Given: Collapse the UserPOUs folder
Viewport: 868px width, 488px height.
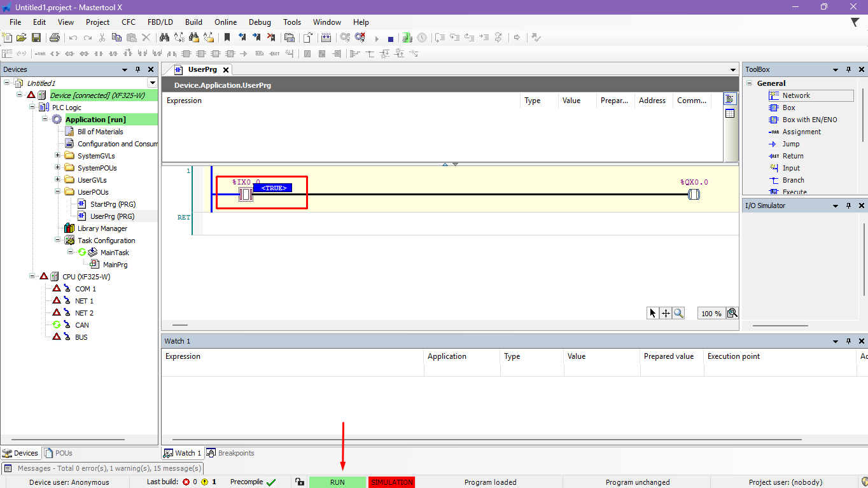Looking at the screenshot, I should click(x=58, y=192).
